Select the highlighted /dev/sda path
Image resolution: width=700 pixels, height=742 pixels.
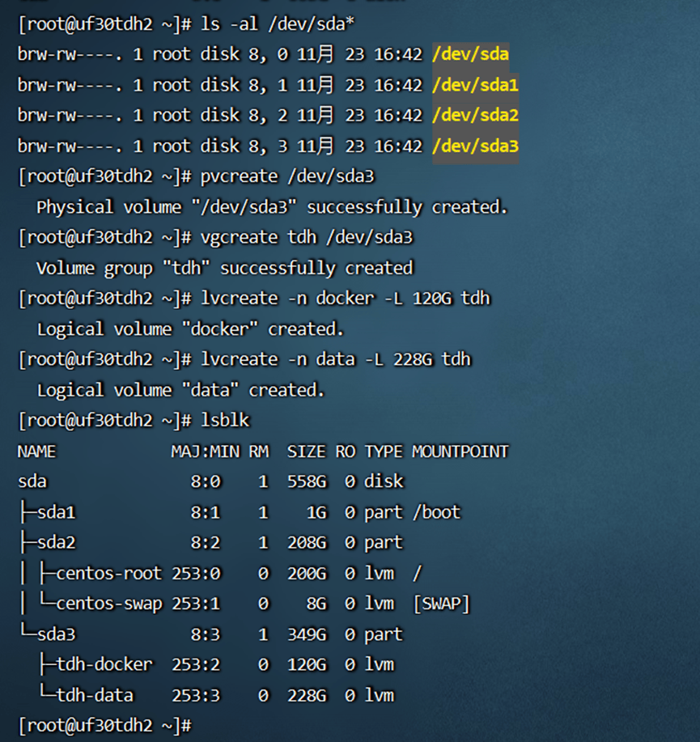tap(470, 54)
